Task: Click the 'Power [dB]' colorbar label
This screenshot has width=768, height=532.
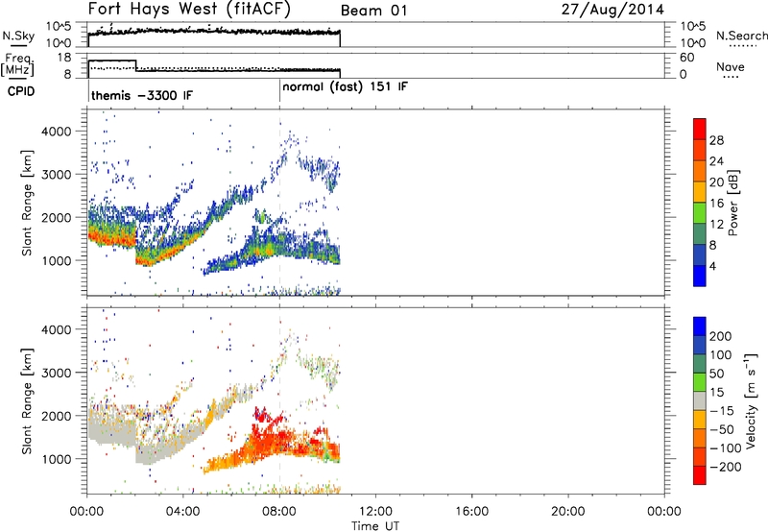Action: click(x=733, y=203)
